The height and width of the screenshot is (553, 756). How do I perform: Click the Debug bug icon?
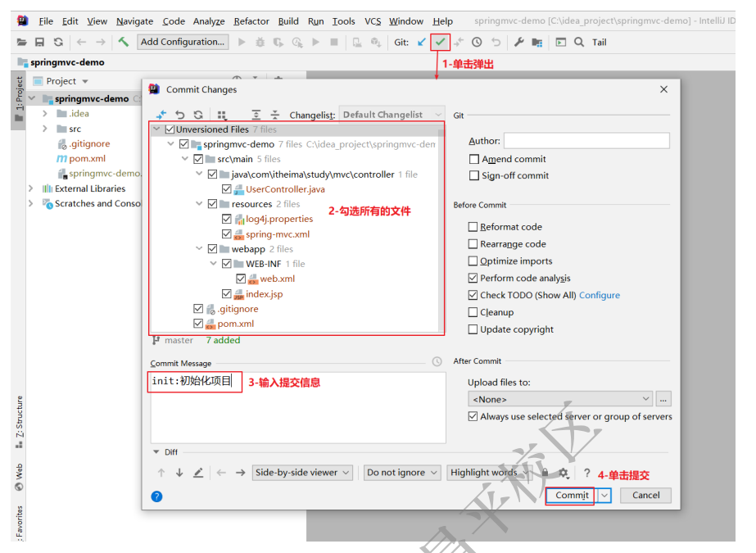point(260,43)
